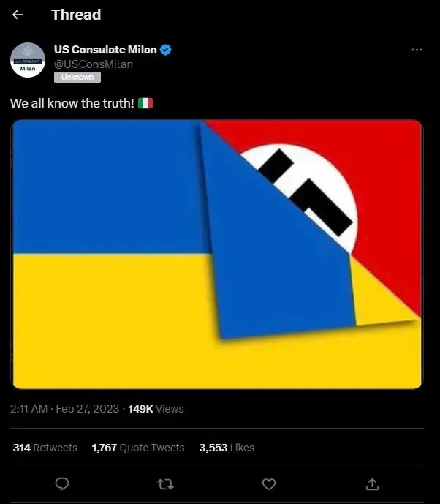Screen dimensions: 440x504
Task: Share the tweet using the share icon
Action: 372,484
